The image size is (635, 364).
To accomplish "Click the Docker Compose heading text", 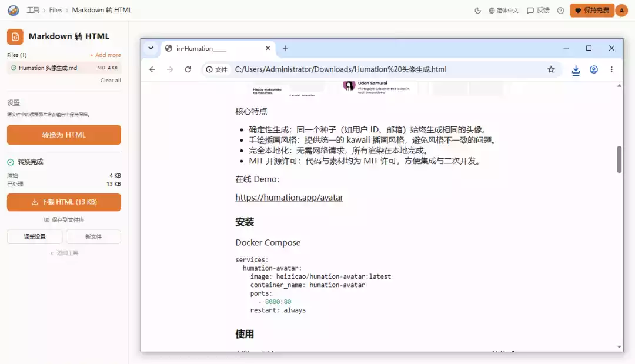I will 268,242.
